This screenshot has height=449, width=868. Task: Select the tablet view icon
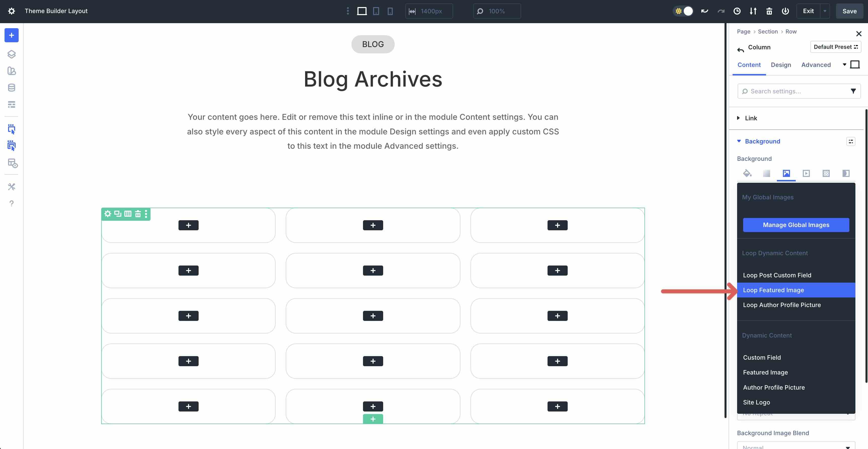click(x=376, y=11)
